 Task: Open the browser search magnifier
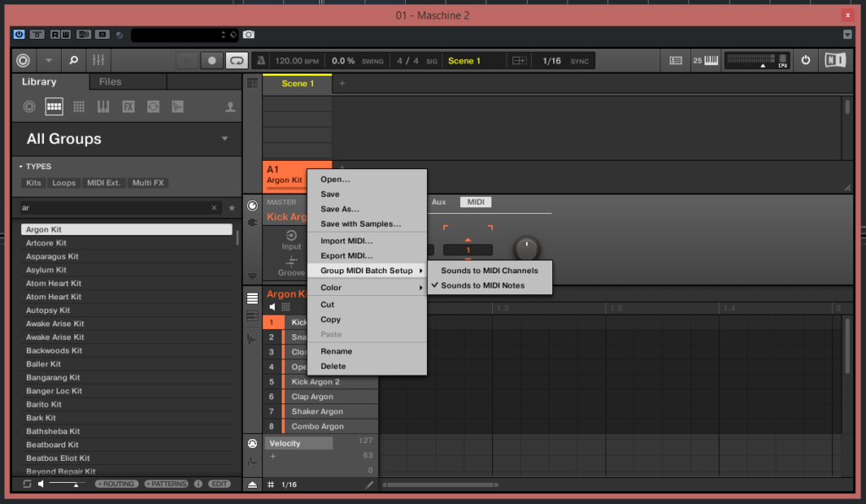(74, 60)
